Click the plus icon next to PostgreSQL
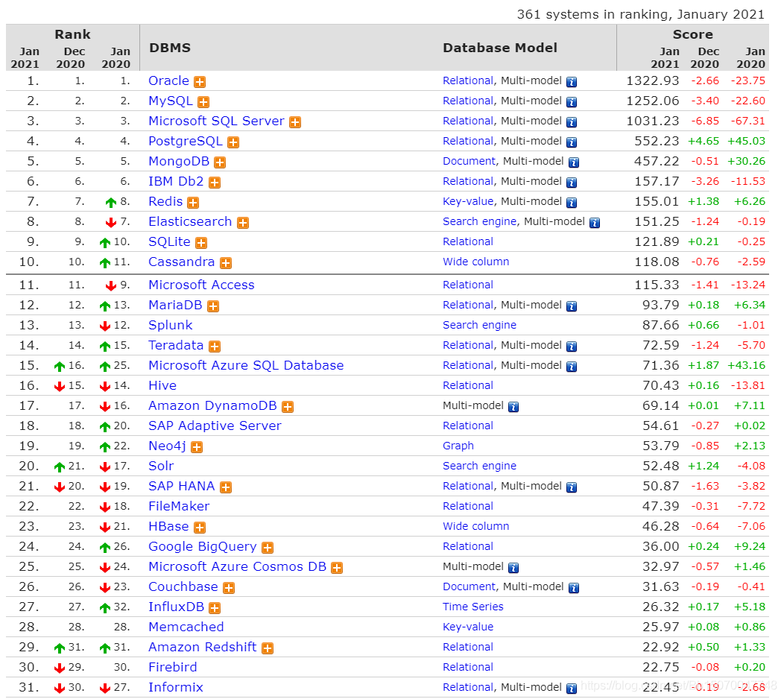Viewport: 784px width, 699px height. click(x=233, y=142)
